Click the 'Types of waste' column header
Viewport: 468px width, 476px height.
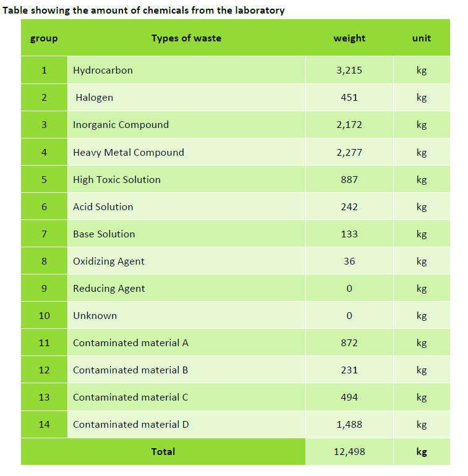186,38
